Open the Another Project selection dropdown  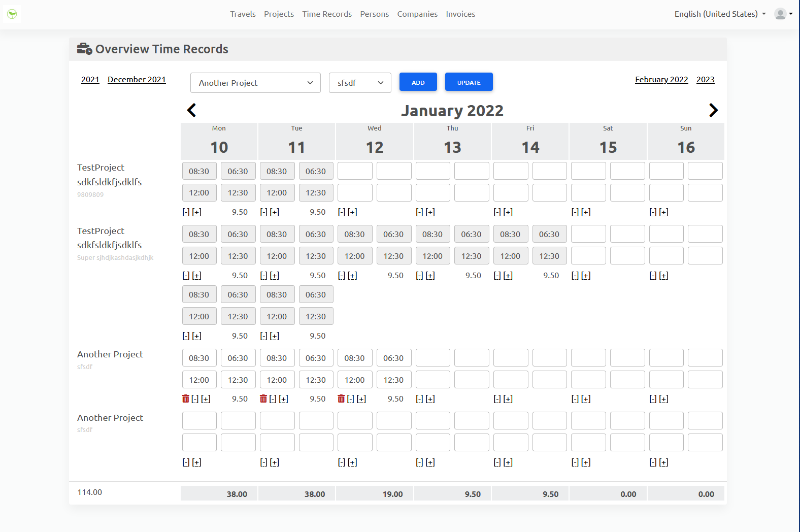coord(255,83)
